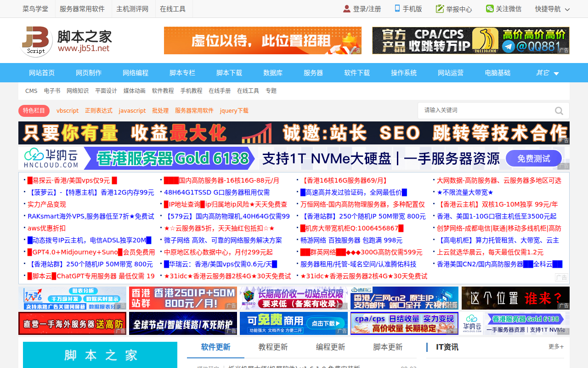Open the 菜鸟学堂 top link

(35, 9)
